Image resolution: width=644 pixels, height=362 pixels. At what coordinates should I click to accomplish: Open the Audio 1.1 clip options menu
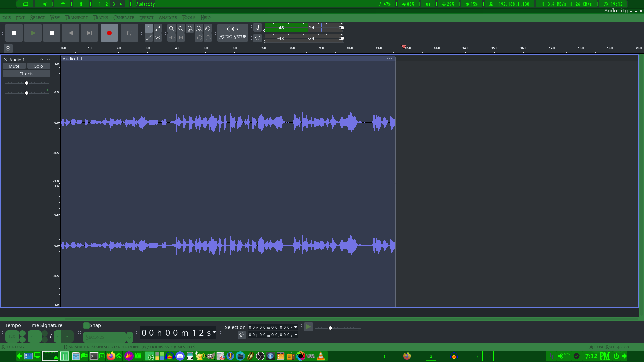tap(390, 59)
